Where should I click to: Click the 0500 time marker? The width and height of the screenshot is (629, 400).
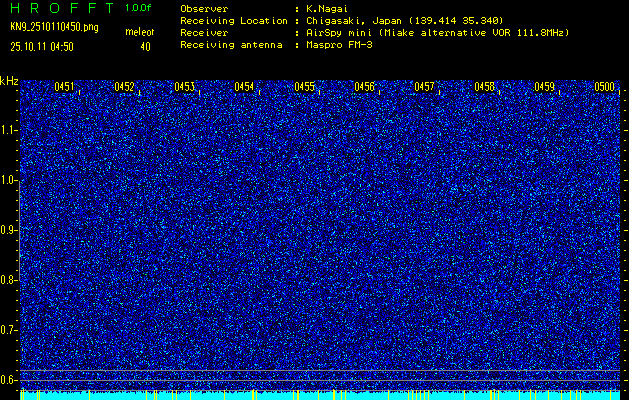[604, 87]
